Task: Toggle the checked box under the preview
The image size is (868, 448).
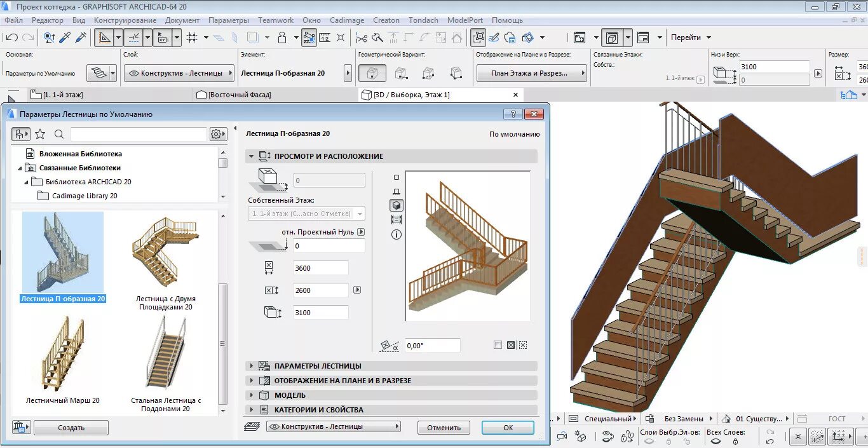Action: (x=510, y=345)
